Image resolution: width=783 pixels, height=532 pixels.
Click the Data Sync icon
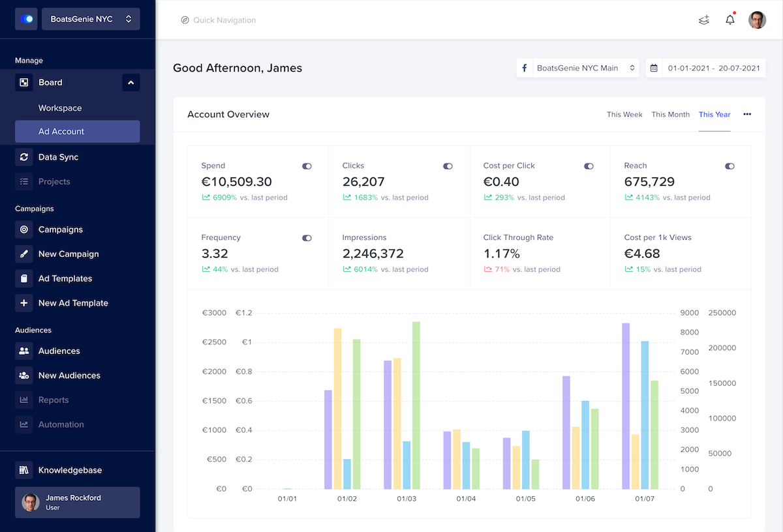pyautogui.click(x=24, y=157)
